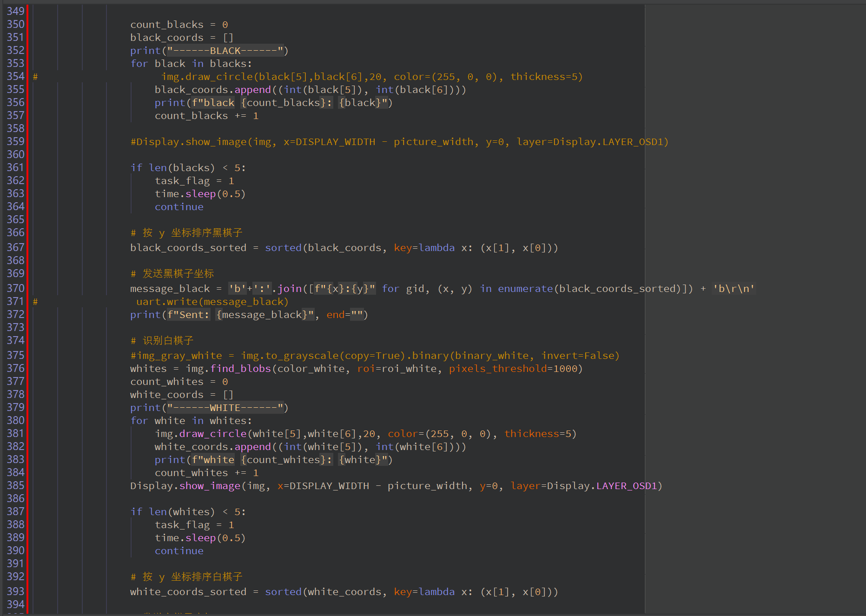Viewport: 866px width, 616px height.
Task: Click line number 371 in the gutter
Action: point(15,301)
